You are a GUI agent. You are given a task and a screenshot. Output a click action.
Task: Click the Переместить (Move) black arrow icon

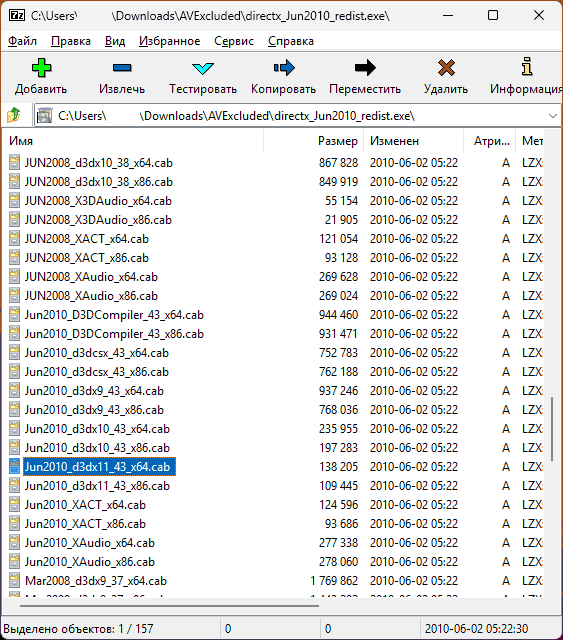tap(365, 68)
